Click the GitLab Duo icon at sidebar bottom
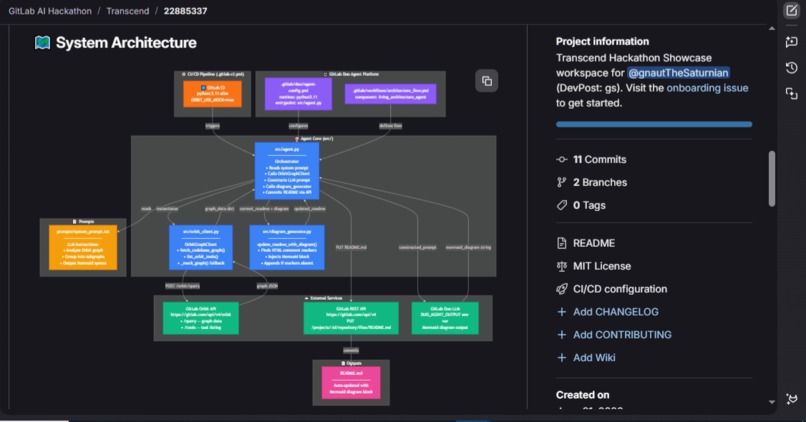Viewport: 806px width, 422px height. click(792, 399)
